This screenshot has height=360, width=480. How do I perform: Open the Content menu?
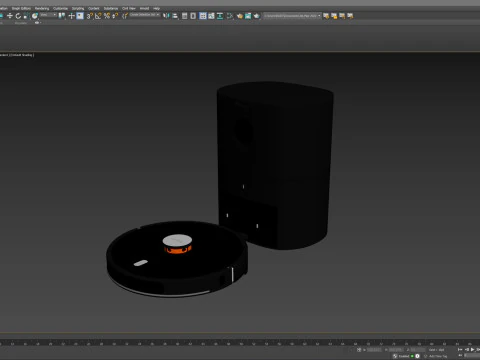coord(94,8)
